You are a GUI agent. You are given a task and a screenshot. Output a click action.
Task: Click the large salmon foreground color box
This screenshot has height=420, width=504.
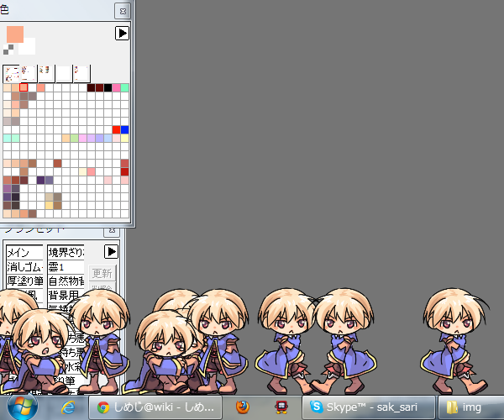[x=15, y=34]
